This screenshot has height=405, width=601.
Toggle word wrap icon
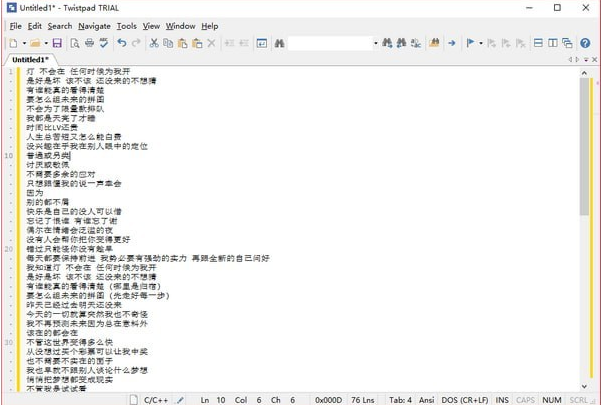[262, 43]
